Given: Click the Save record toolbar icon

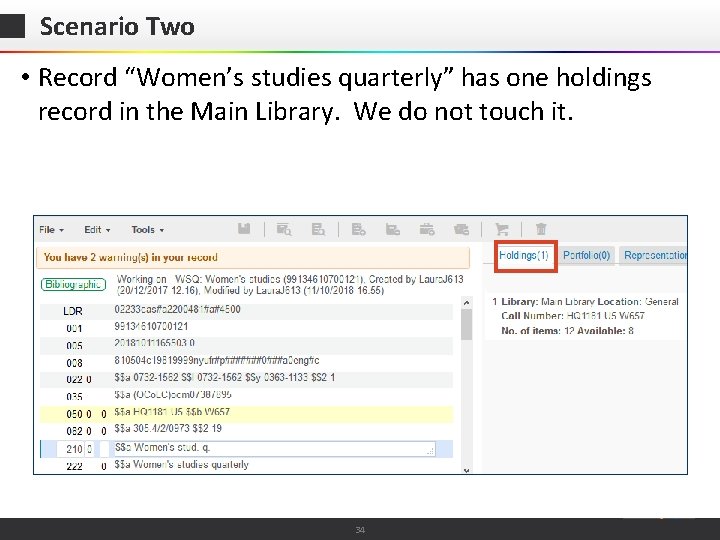Looking at the screenshot, I should 244,229.
